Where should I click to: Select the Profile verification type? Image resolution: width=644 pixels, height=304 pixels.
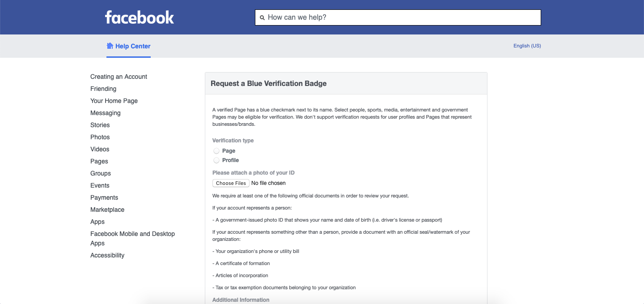click(216, 160)
